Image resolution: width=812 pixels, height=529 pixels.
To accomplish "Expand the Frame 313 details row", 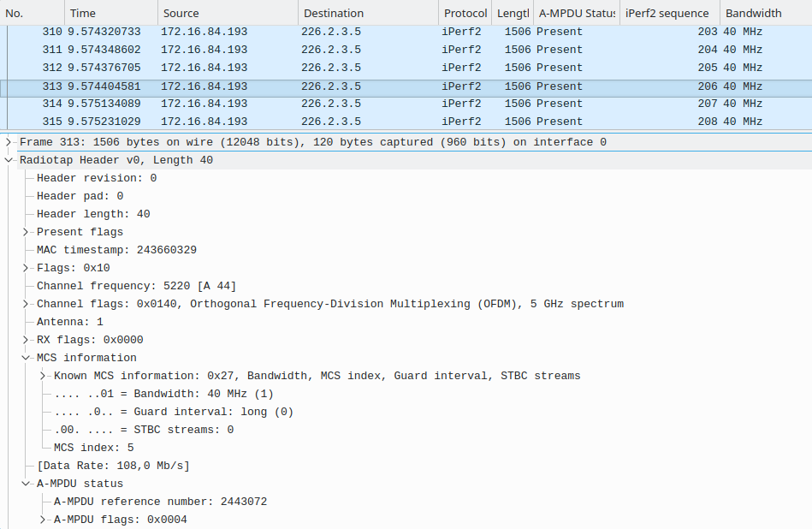I will tap(9, 142).
